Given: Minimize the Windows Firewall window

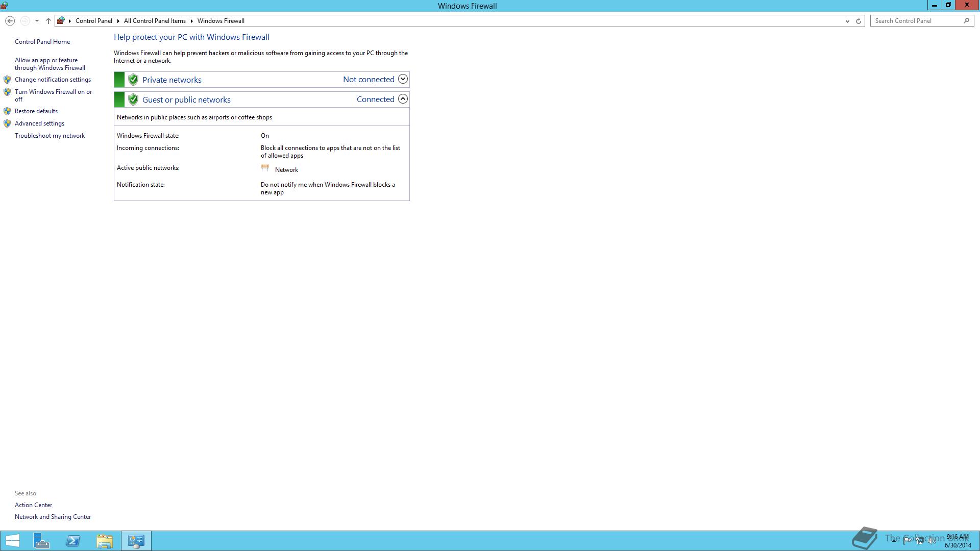Looking at the screenshot, I should tap(934, 5).
